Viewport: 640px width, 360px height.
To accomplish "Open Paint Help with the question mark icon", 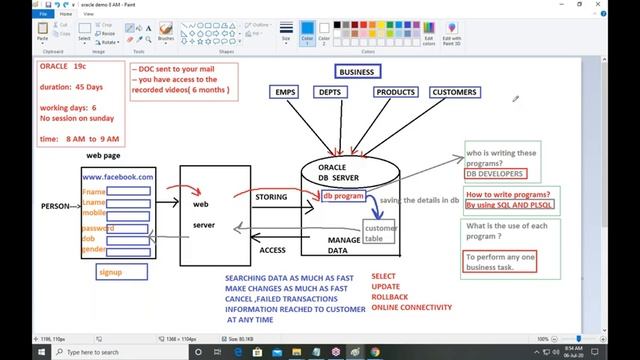I will pos(603,14).
